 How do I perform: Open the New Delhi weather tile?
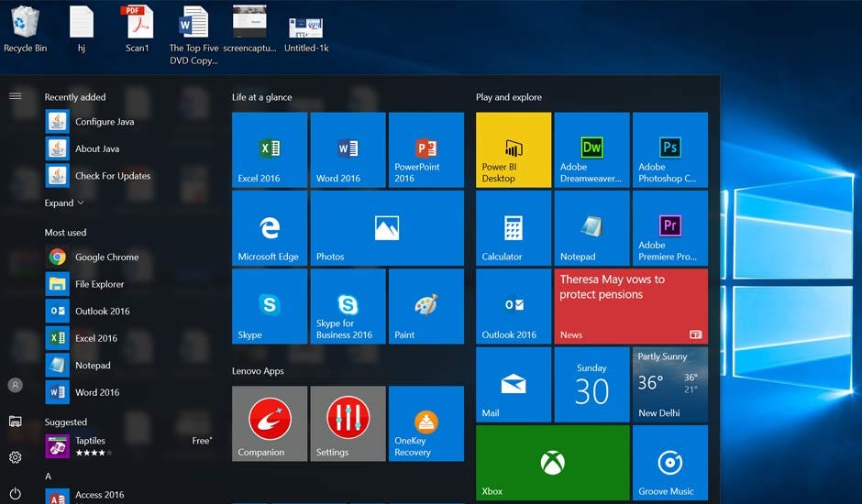coord(669,384)
